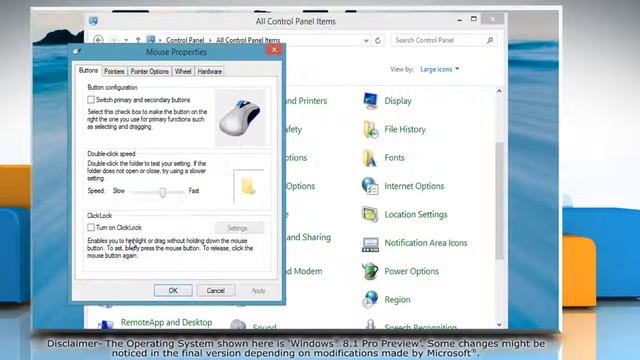Switch to the Wheel tab
Screen dimensions: 640x360
coord(183,71)
